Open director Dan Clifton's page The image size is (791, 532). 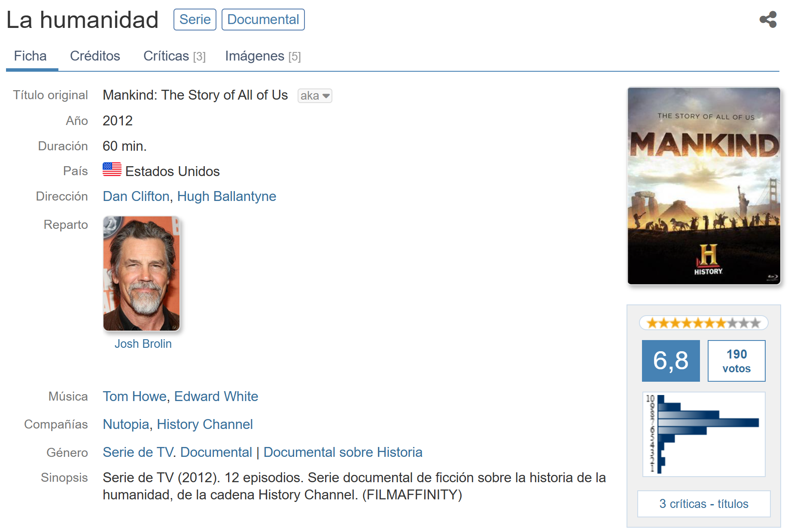(136, 196)
